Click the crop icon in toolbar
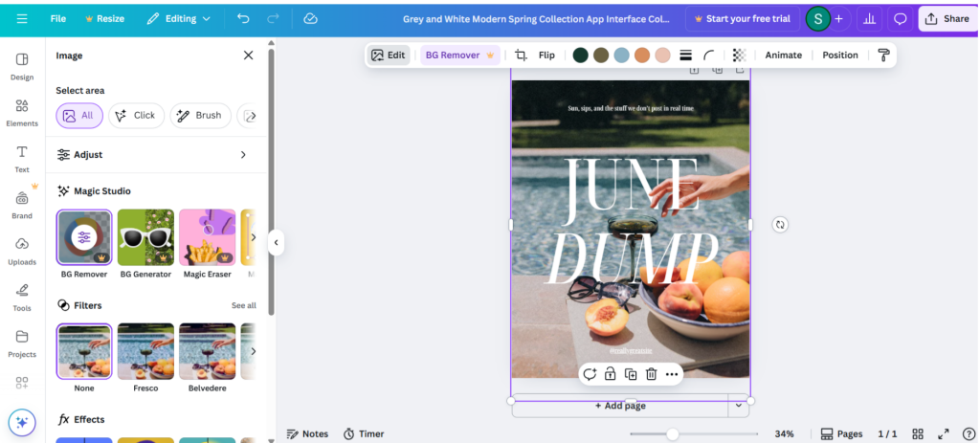The width and height of the screenshot is (980, 443). coord(522,55)
